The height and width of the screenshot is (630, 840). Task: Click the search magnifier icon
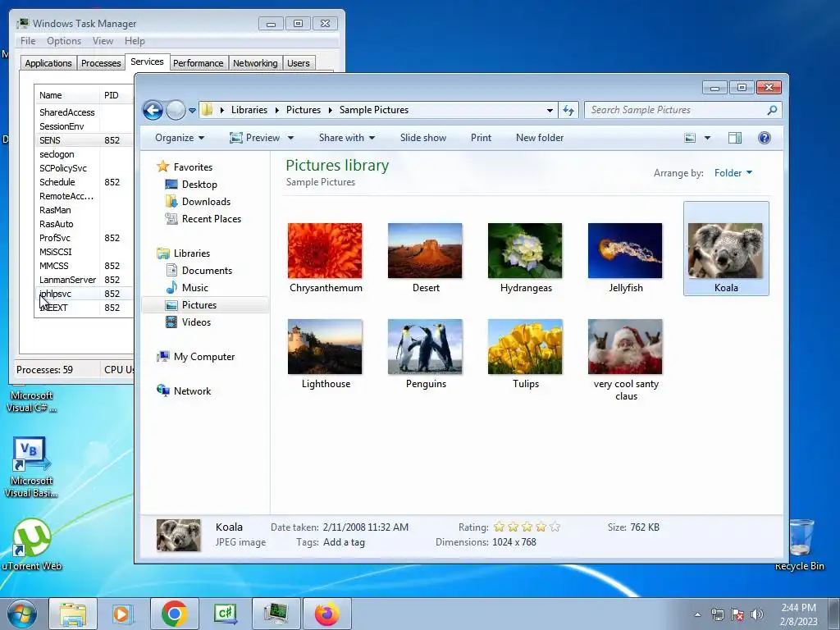(772, 110)
